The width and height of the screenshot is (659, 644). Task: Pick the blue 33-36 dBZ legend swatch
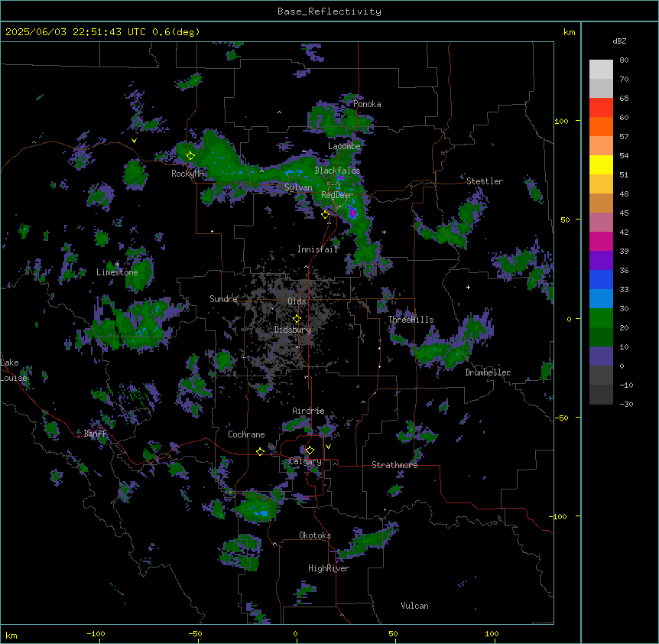pyautogui.click(x=601, y=279)
